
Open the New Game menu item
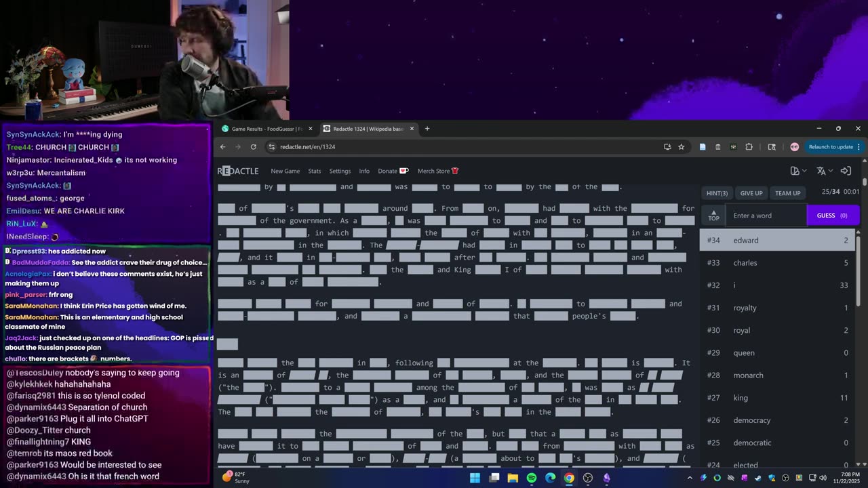click(285, 171)
